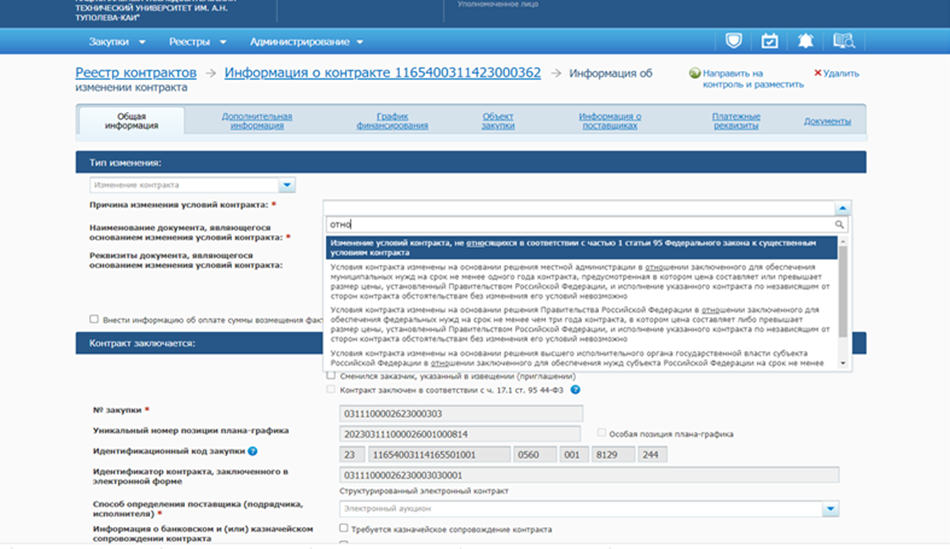
Task: Click the ИКЗ field with value 8129
Action: 613,454
